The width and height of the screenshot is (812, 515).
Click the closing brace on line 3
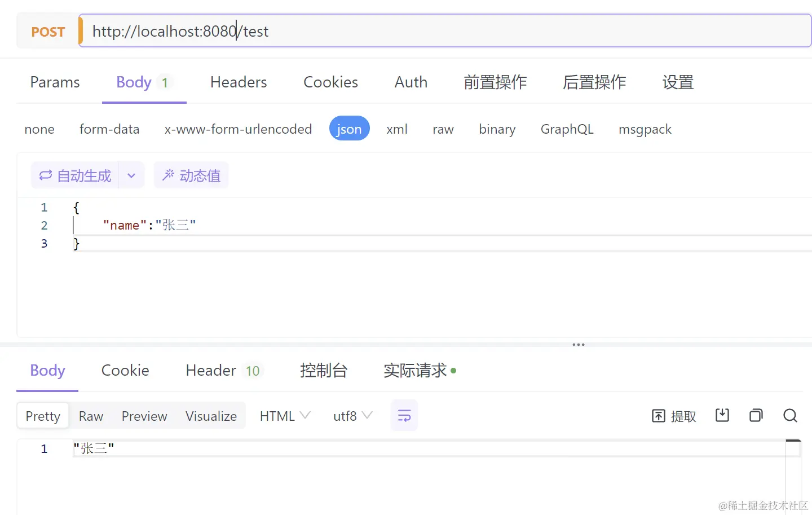[x=77, y=244]
